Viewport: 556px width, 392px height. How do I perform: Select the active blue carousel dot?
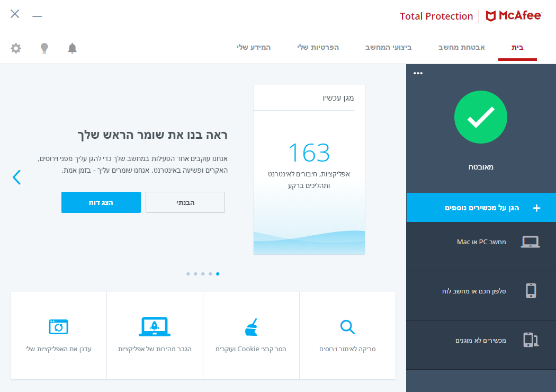click(x=218, y=274)
